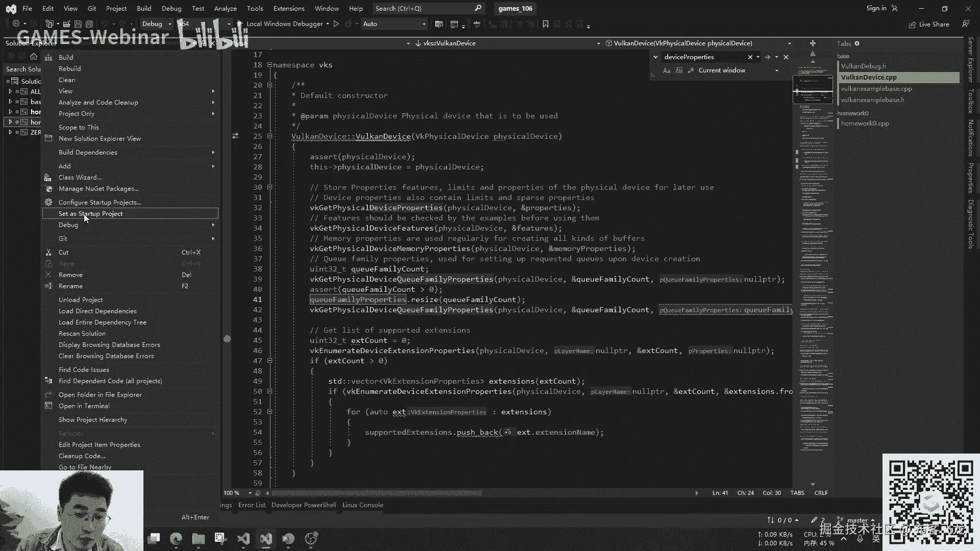Viewport: 980px width, 551px height.
Task: Click the Find Next arrow in search box
Action: [x=767, y=57]
